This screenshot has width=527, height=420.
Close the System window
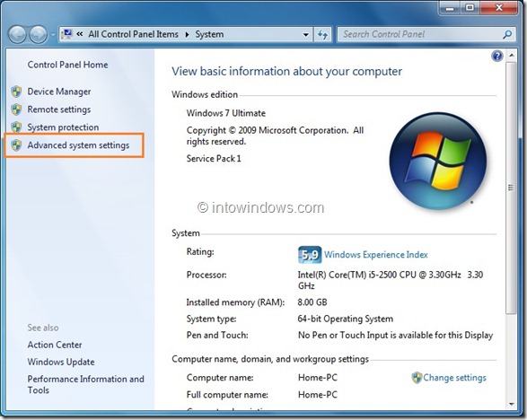[x=499, y=8]
